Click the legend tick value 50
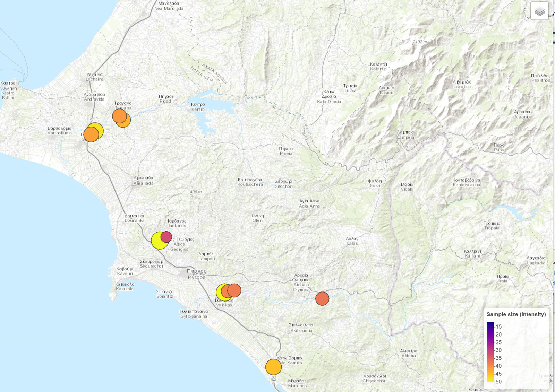This screenshot has height=392, width=555. point(498,382)
